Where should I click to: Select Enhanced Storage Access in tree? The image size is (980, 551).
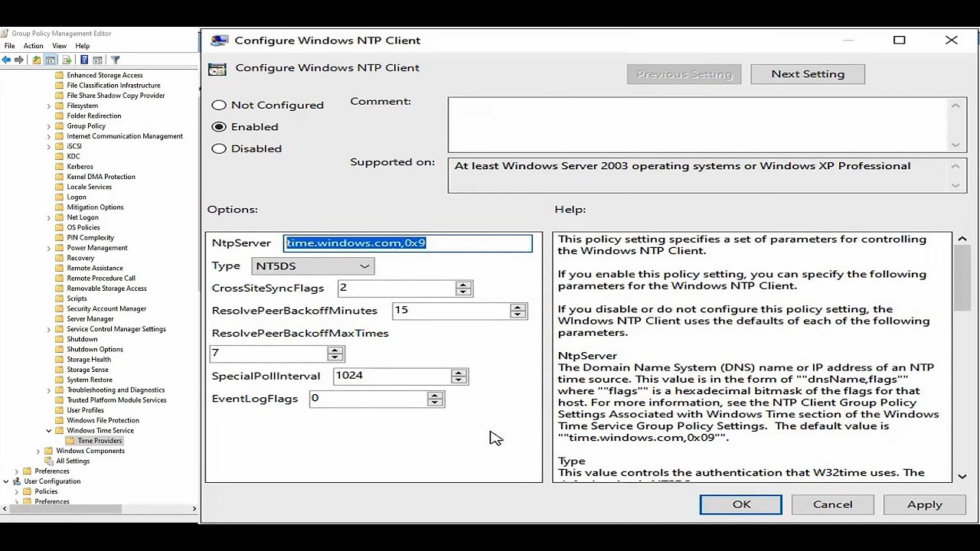tap(105, 75)
